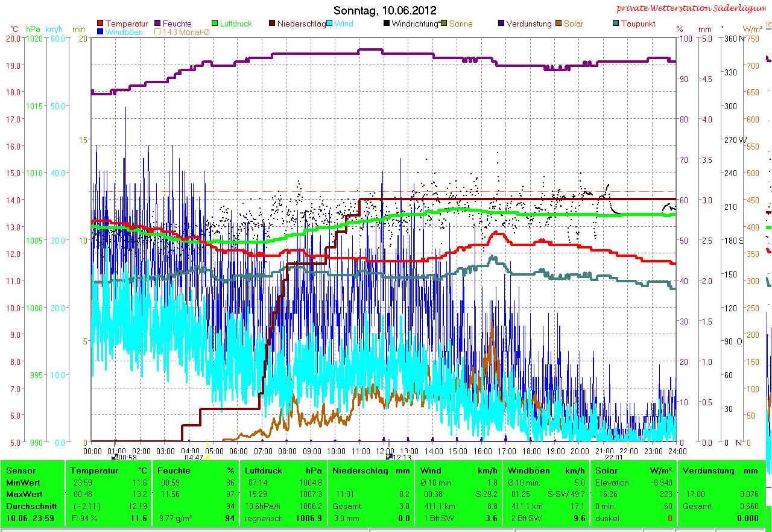This screenshot has height=532, width=772.
Task: Click the olive Sonne legend square
Action: point(444,24)
